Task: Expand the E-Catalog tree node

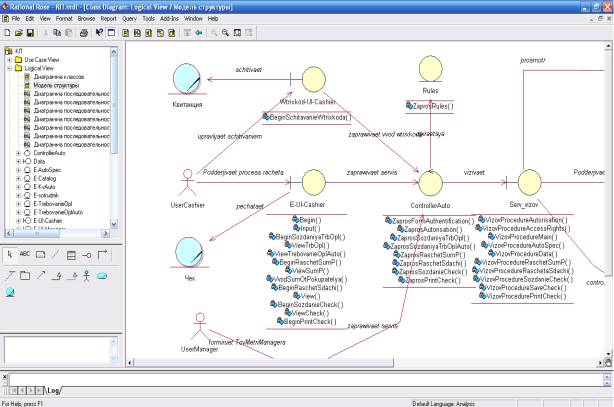Action: [x=17, y=178]
